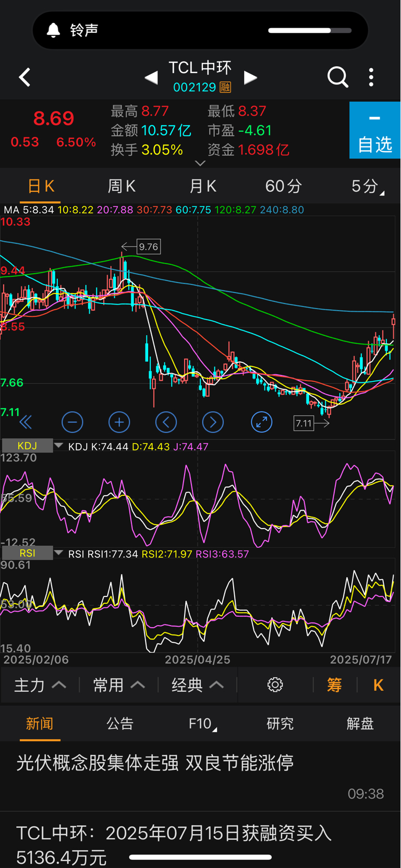401x868 pixels.
Task: Open the 公告 tab
Action: coord(120,724)
